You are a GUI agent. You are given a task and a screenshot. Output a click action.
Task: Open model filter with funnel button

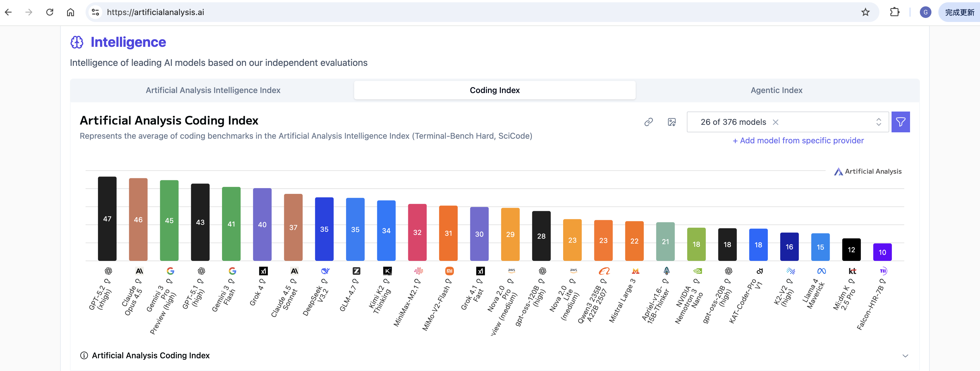click(x=900, y=122)
